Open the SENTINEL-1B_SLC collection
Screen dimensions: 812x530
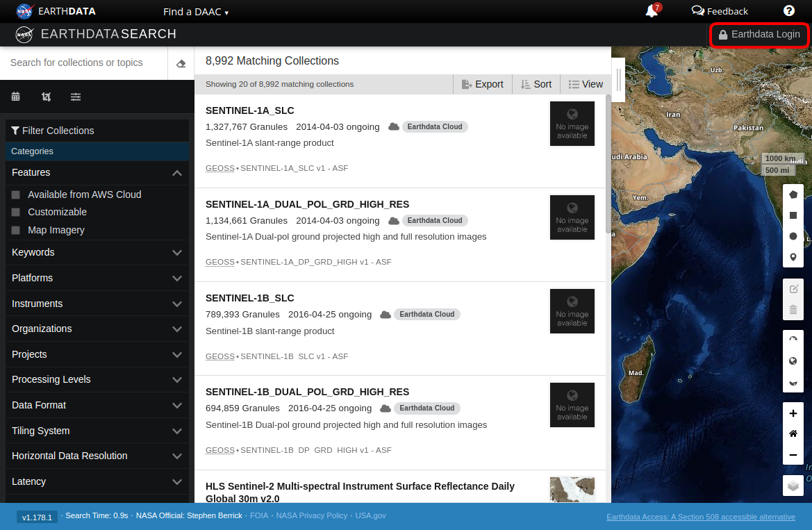(x=249, y=298)
